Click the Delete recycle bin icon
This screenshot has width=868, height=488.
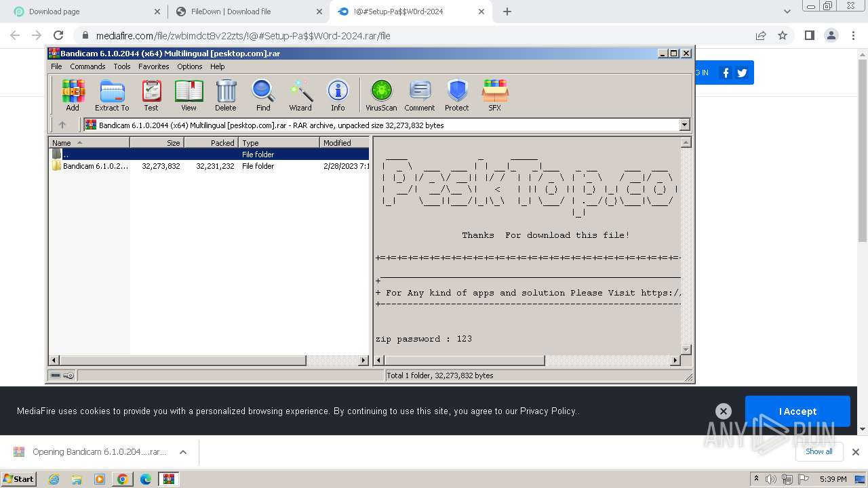point(226,95)
